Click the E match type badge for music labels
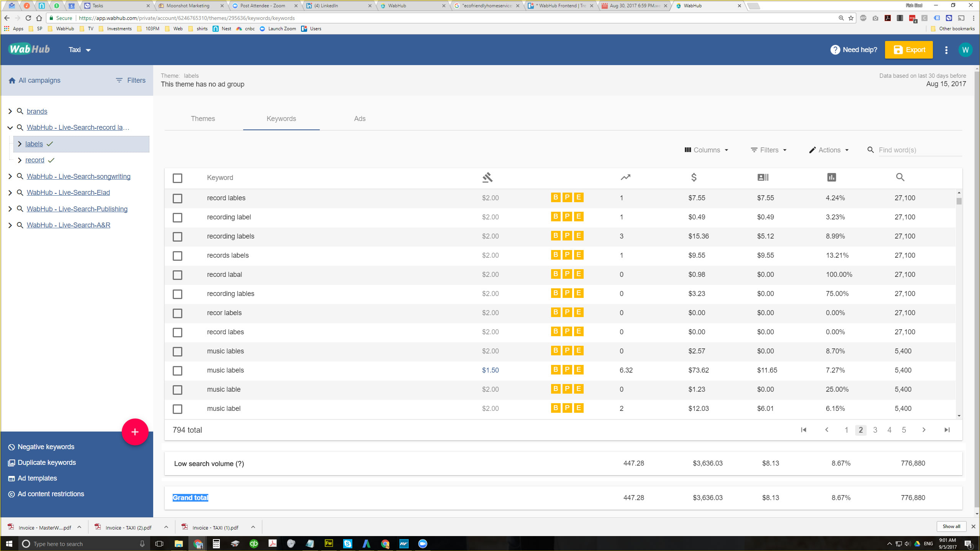Viewport: 980px width, 551px height. point(579,370)
